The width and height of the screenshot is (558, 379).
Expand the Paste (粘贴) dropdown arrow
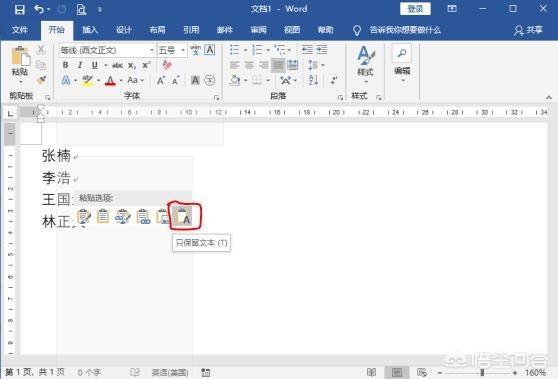click(20, 82)
